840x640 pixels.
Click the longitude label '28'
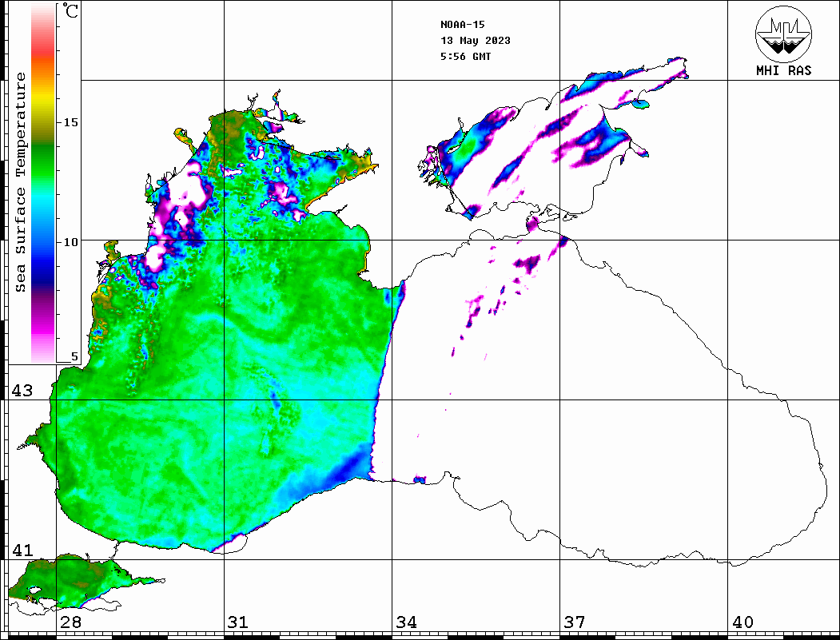point(70,622)
